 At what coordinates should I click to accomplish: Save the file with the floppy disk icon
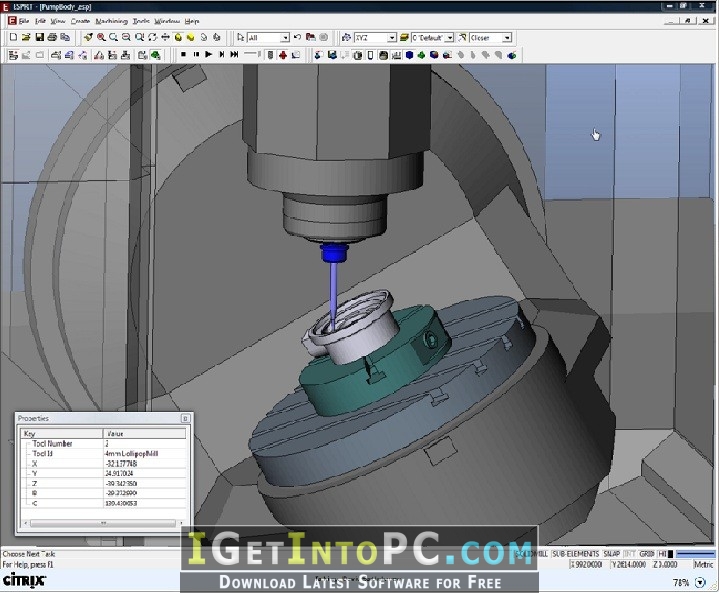[39, 37]
